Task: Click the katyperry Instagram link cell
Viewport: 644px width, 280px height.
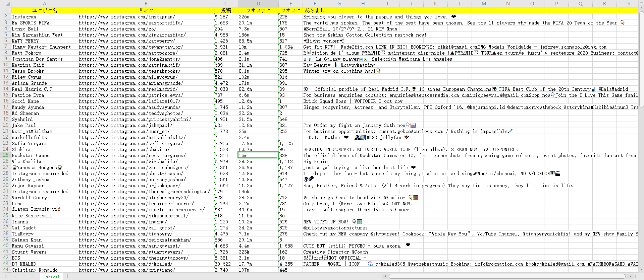Action: click(146, 41)
